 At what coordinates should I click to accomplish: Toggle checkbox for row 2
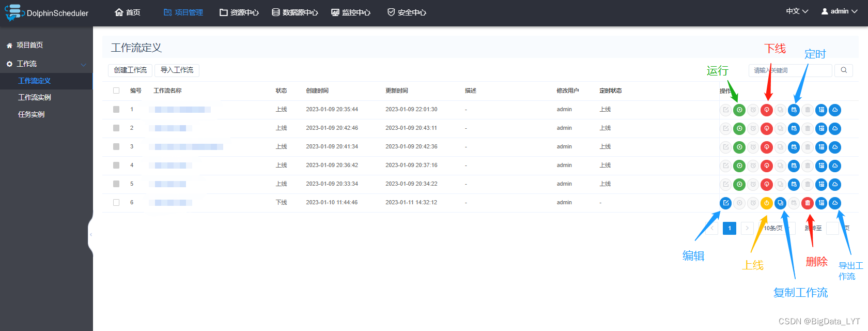[x=116, y=128]
